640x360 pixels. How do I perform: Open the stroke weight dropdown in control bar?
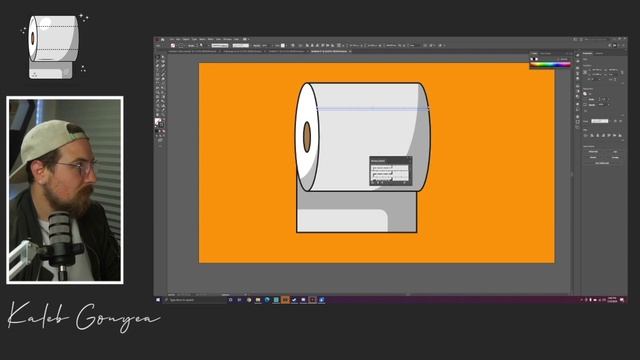pyautogui.click(x=209, y=45)
